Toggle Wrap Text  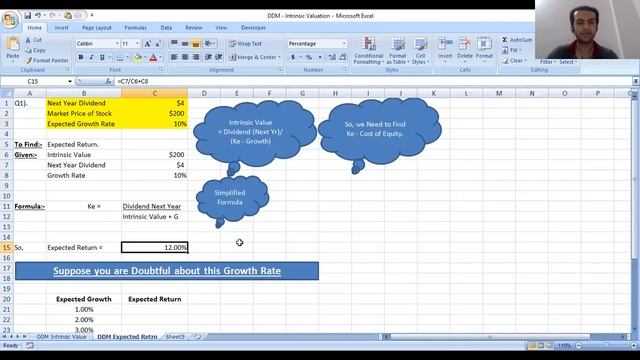(245, 44)
